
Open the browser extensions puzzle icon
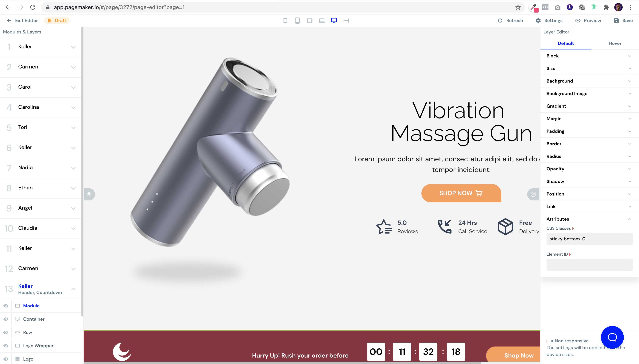point(606,7)
